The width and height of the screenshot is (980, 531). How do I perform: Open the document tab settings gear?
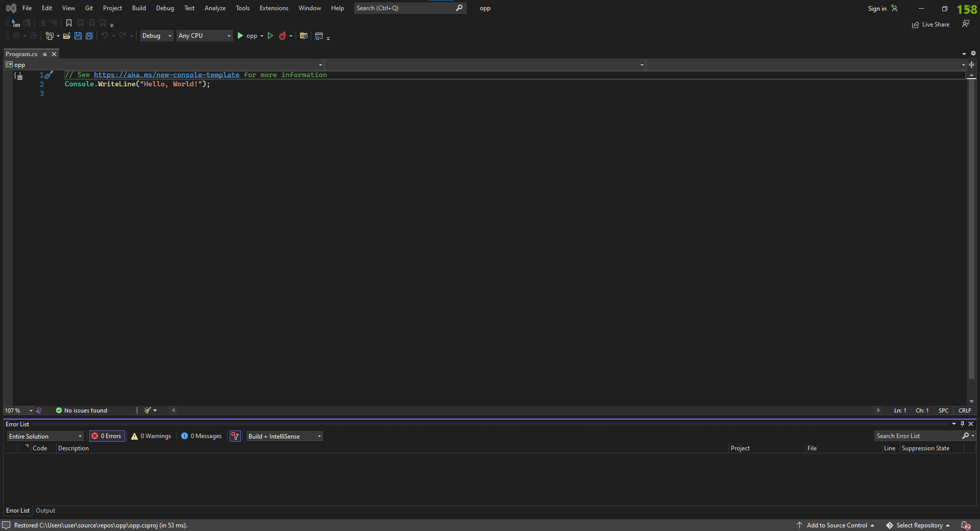coord(973,54)
